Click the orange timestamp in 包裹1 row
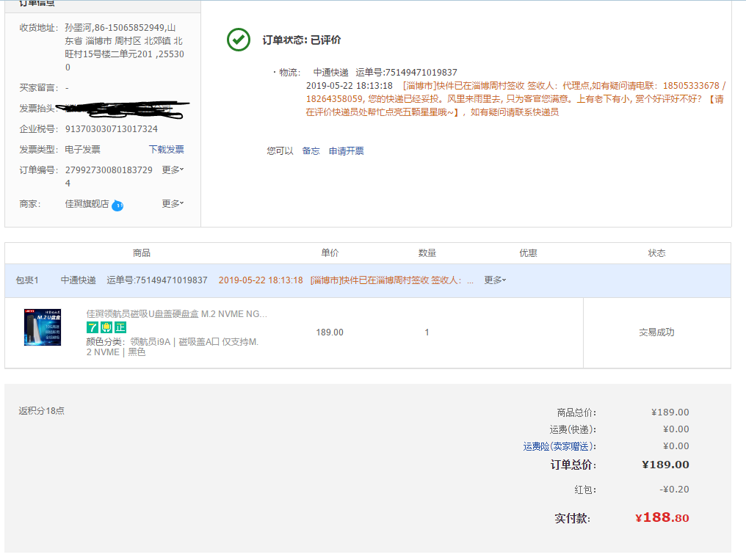The image size is (746, 560). [261, 280]
